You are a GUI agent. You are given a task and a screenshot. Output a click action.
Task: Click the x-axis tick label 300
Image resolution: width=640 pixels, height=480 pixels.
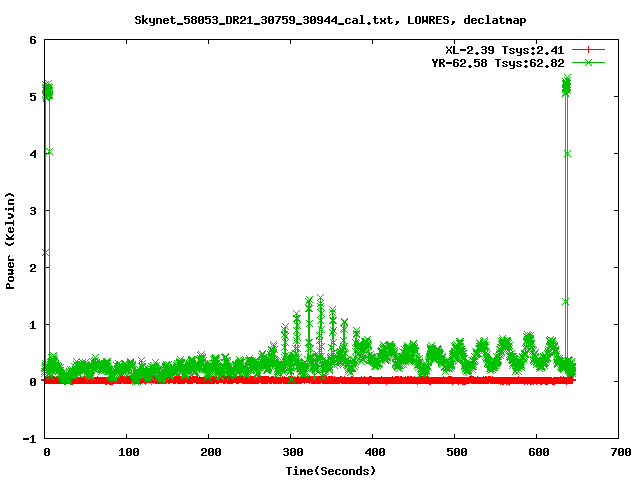point(293,452)
